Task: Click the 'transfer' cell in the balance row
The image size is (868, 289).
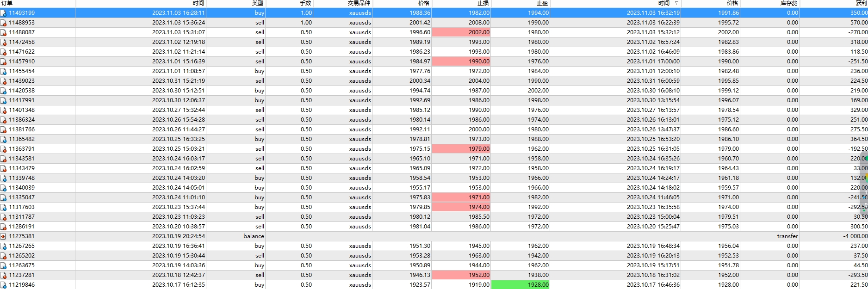Action: click(787, 236)
